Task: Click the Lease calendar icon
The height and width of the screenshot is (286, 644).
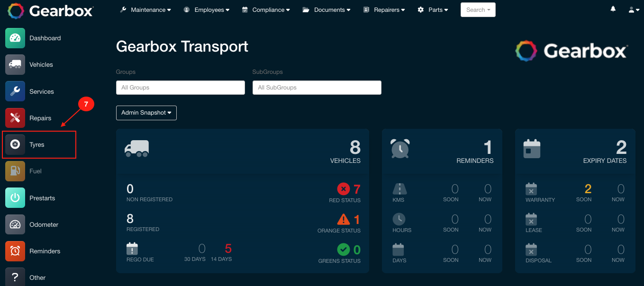Action: [x=531, y=219]
